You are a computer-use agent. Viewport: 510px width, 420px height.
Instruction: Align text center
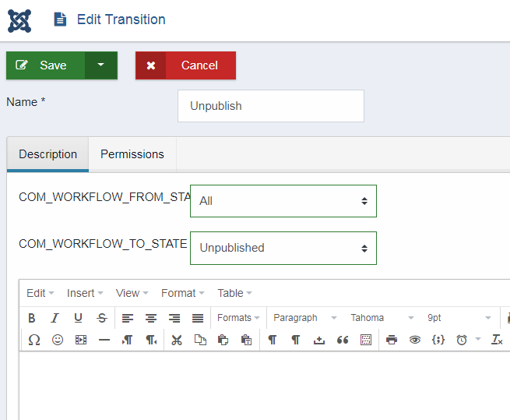(x=151, y=318)
